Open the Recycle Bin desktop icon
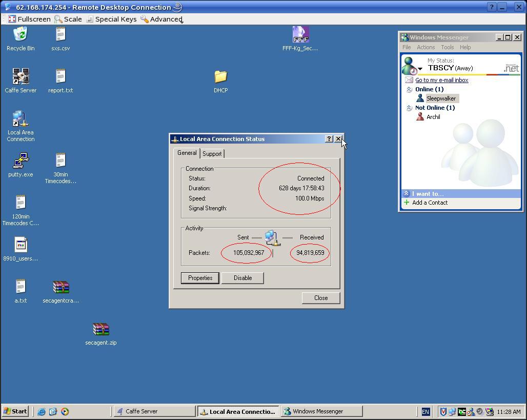The width and height of the screenshot is (527, 420). 21,35
